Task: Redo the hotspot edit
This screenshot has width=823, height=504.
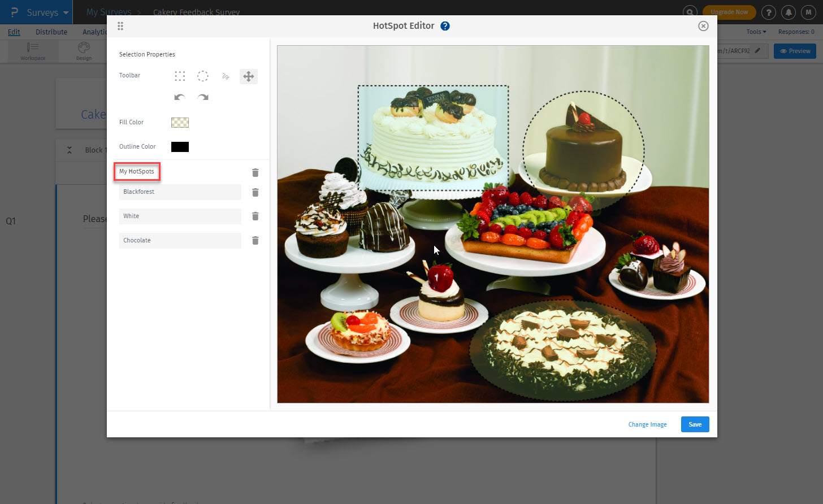Action: (x=202, y=97)
